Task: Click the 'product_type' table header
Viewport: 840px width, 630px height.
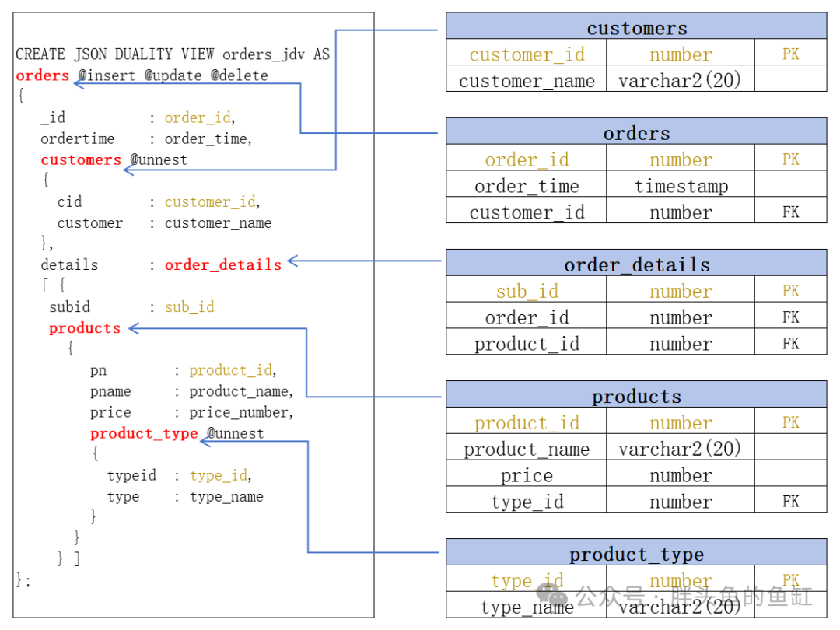Action: tap(636, 552)
